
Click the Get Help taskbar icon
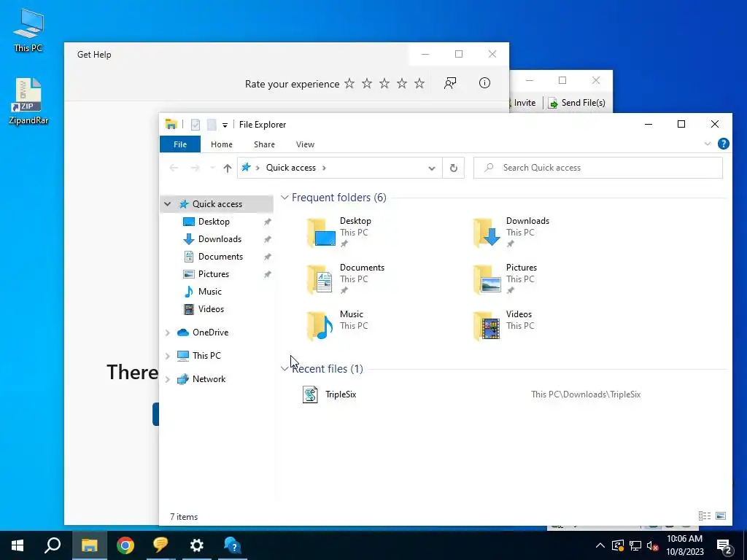tap(233, 545)
